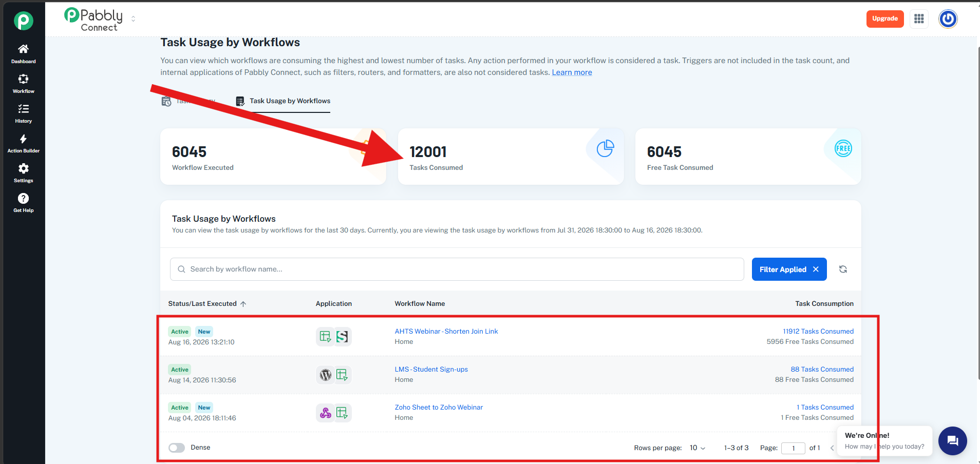
Task: Open the Rows per page dropdown
Action: 698,448
